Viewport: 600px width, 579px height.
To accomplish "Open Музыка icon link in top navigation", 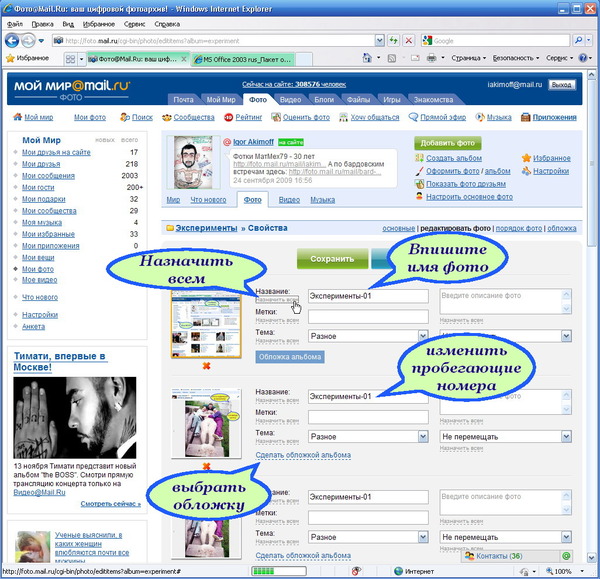I will click(x=493, y=117).
